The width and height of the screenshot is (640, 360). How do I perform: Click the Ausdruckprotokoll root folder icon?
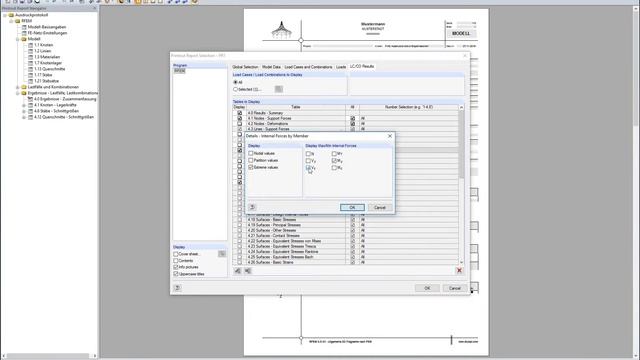coord(11,15)
